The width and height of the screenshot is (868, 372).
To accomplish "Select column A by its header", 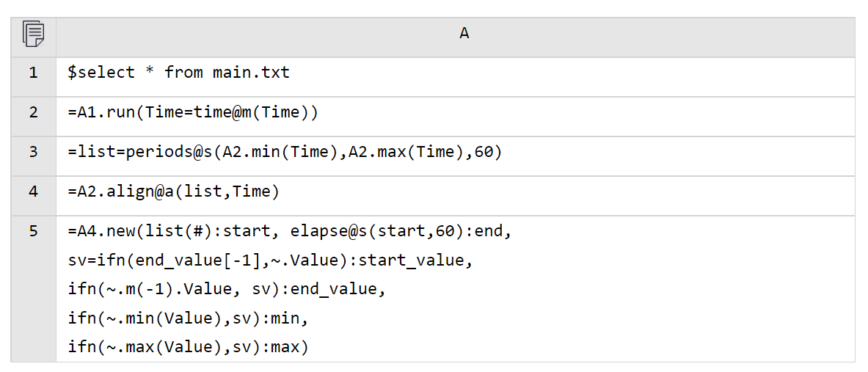I will coord(464,34).
